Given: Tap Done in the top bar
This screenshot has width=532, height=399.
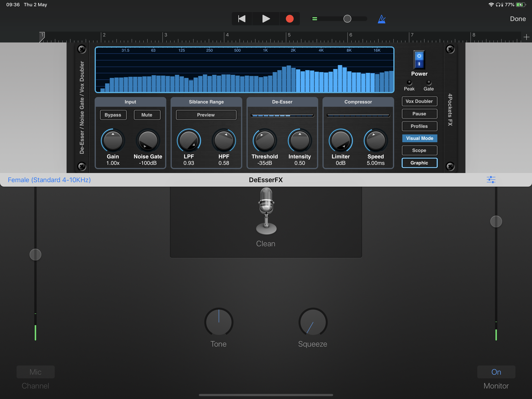Looking at the screenshot, I should point(518,19).
